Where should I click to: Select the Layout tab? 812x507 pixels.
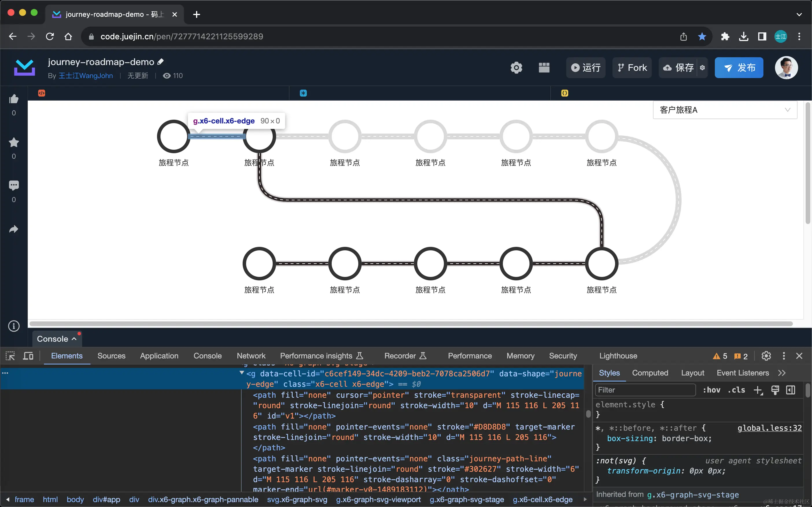pyautogui.click(x=693, y=373)
